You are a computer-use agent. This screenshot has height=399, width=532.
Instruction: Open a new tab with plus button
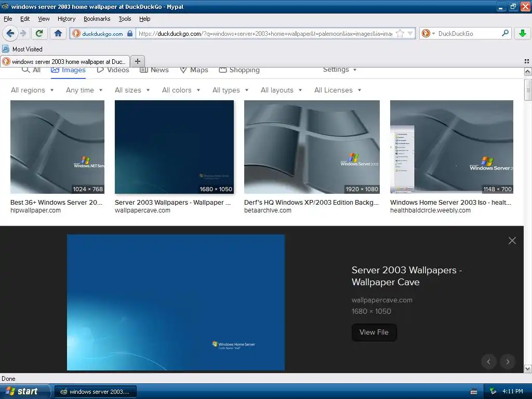(137, 61)
